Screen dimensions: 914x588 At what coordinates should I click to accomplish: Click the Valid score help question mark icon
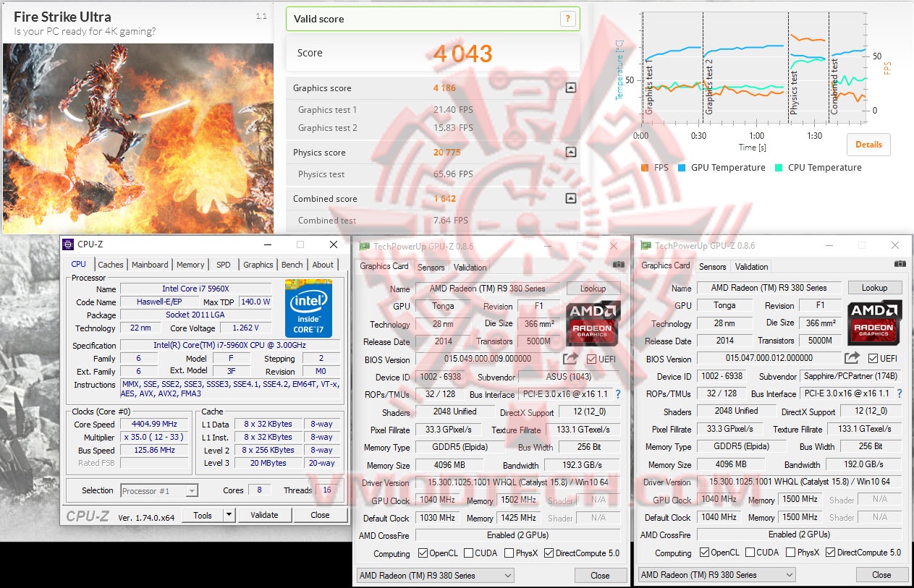click(x=568, y=20)
